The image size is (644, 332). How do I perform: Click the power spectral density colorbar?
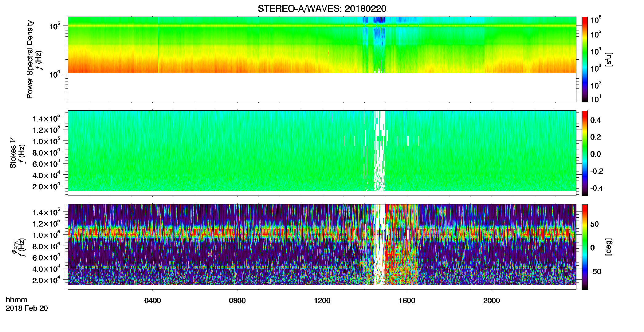tap(585, 59)
